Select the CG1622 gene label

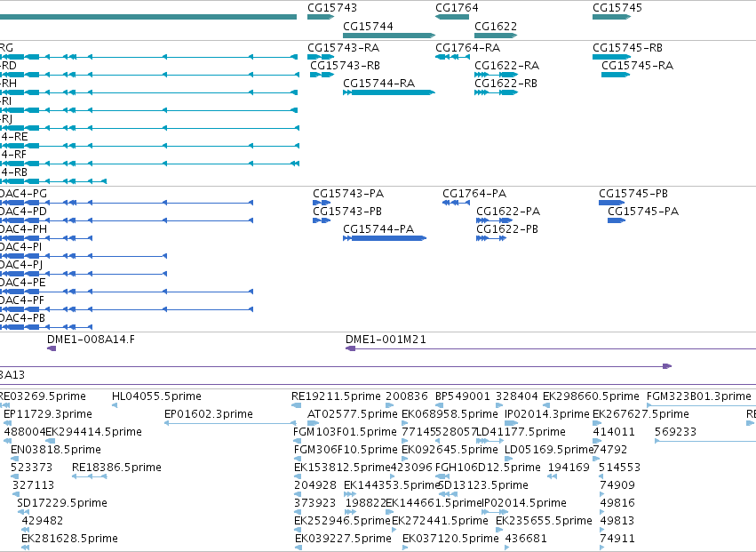pyautogui.click(x=496, y=26)
